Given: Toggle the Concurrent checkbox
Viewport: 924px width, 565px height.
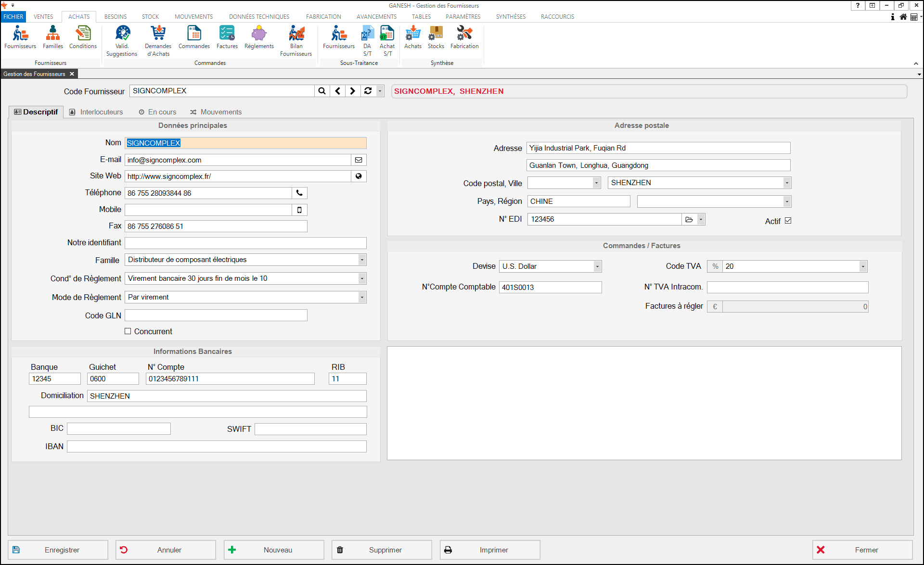Looking at the screenshot, I should (128, 331).
